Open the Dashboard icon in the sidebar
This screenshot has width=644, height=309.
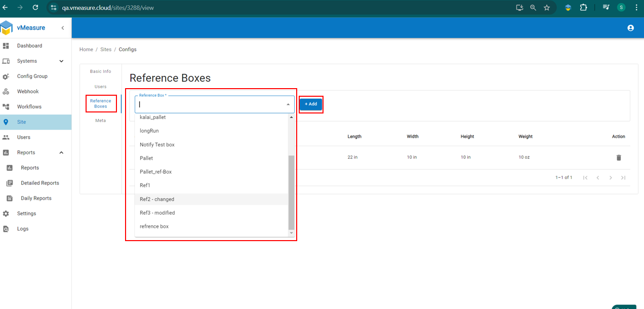click(6, 46)
